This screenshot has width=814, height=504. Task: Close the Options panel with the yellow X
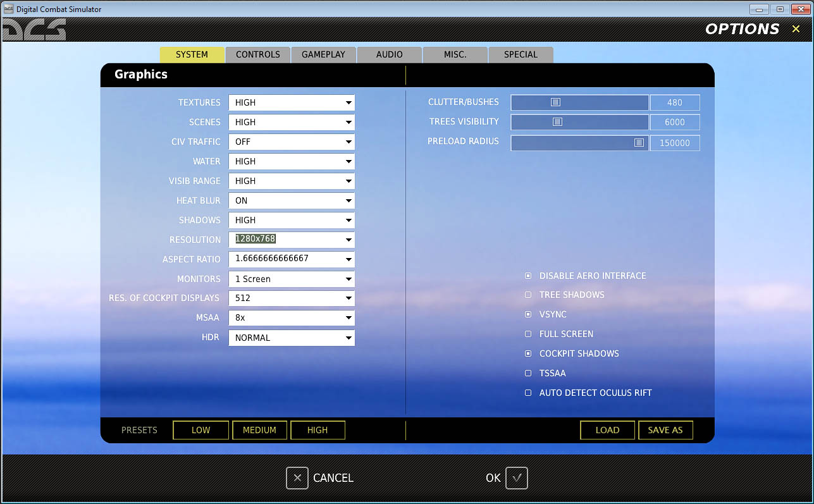796,29
